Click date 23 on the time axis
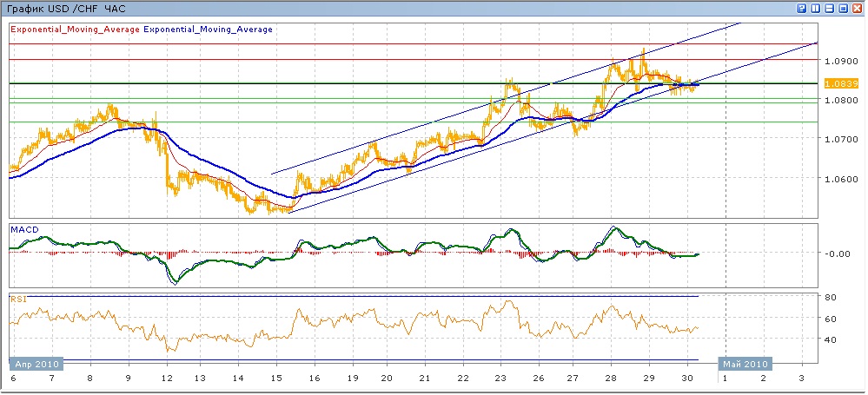 click(500, 379)
